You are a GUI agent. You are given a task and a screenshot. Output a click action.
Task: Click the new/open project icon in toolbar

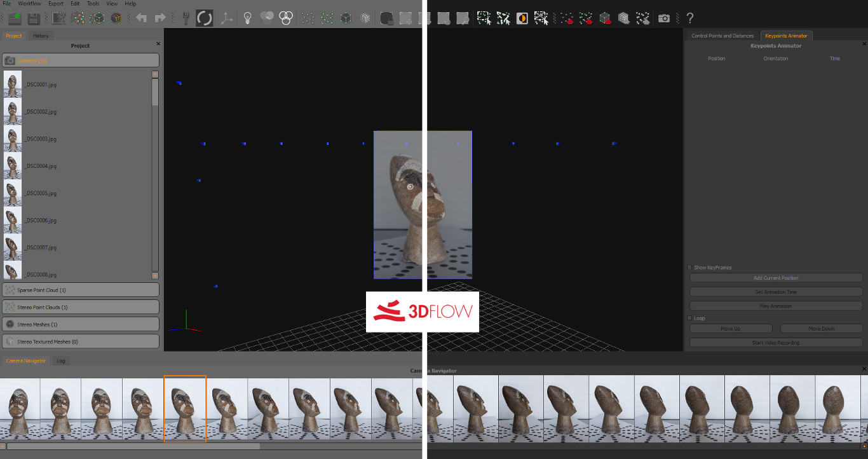(15, 18)
